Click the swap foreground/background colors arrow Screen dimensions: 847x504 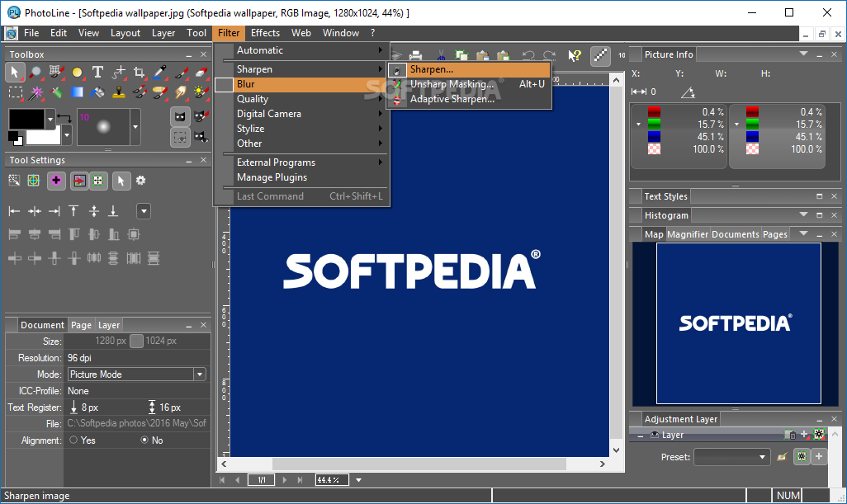pyautogui.click(x=64, y=118)
